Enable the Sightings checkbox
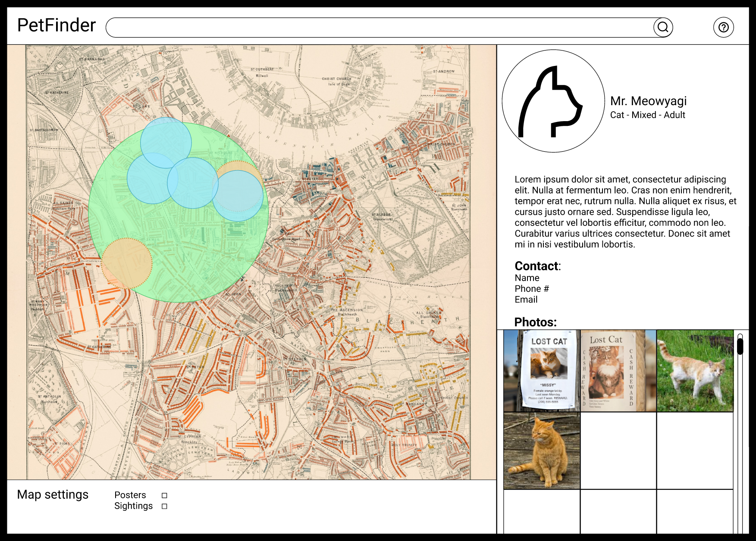Viewport: 756px width, 541px height. point(164,507)
